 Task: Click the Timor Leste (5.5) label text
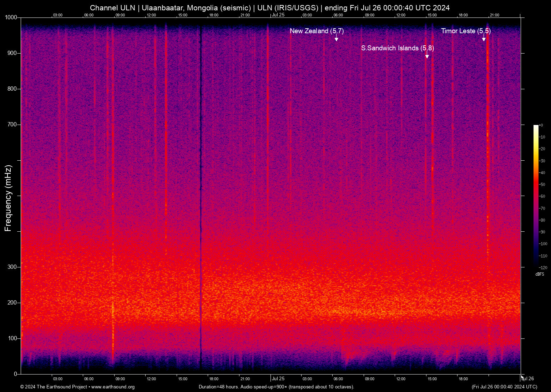coord(466,31)
